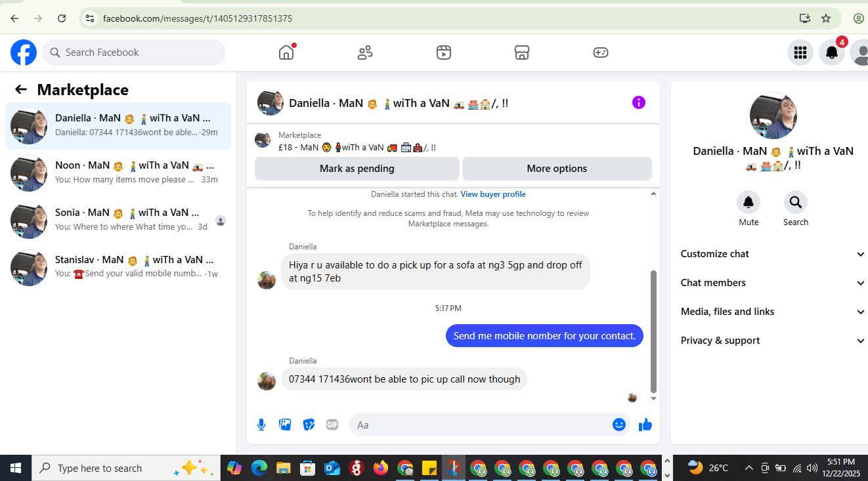Open the Video (Watch) icon

444,52
